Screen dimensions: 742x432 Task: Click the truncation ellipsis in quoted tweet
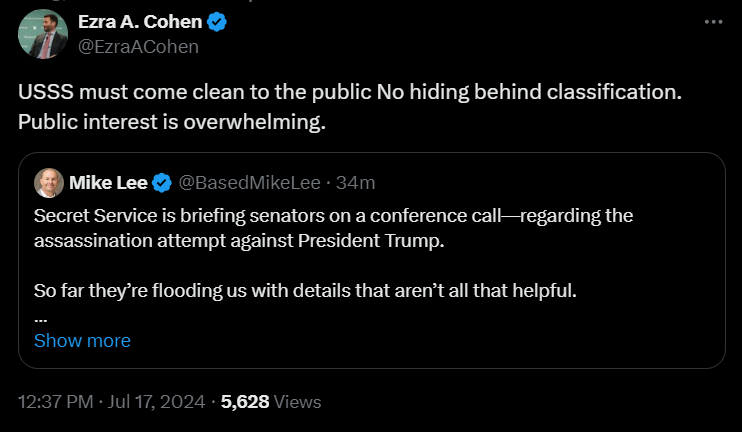[41, 316]
